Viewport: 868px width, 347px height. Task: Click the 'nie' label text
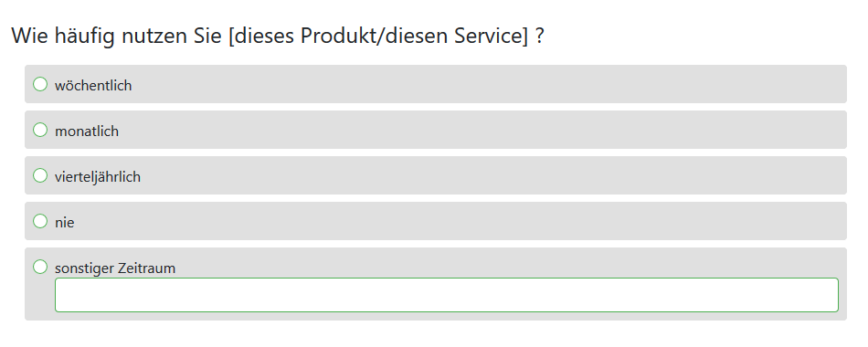[64, 223]
